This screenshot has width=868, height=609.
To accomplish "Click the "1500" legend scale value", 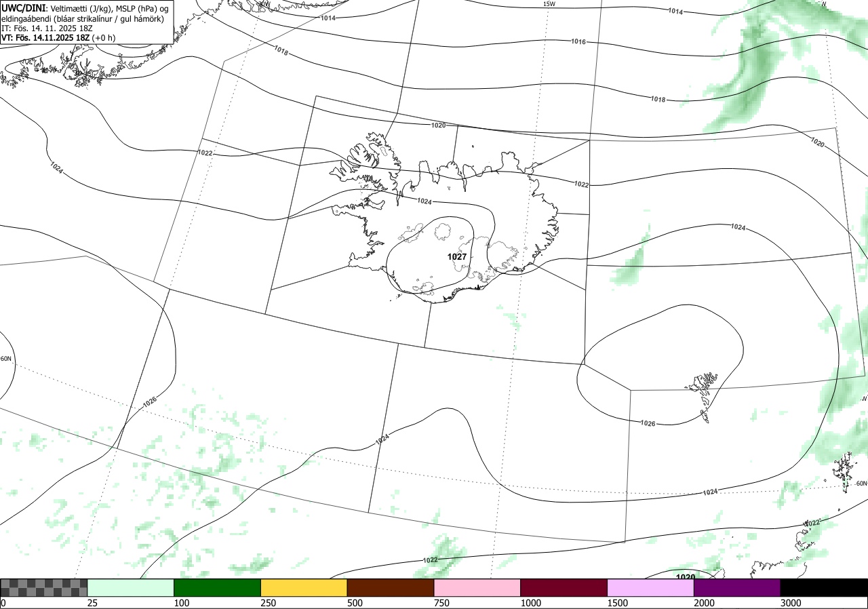I will point(618,603).
